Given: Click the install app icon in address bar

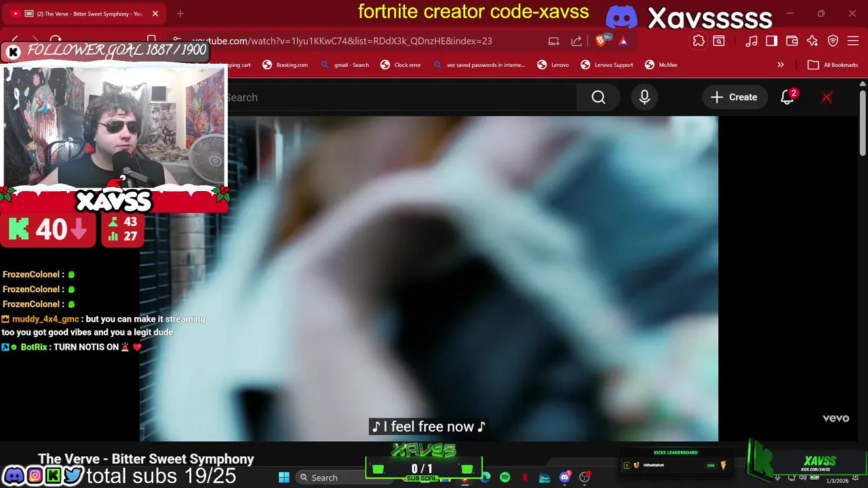Looking at the screenshot, I should (554, 41).
